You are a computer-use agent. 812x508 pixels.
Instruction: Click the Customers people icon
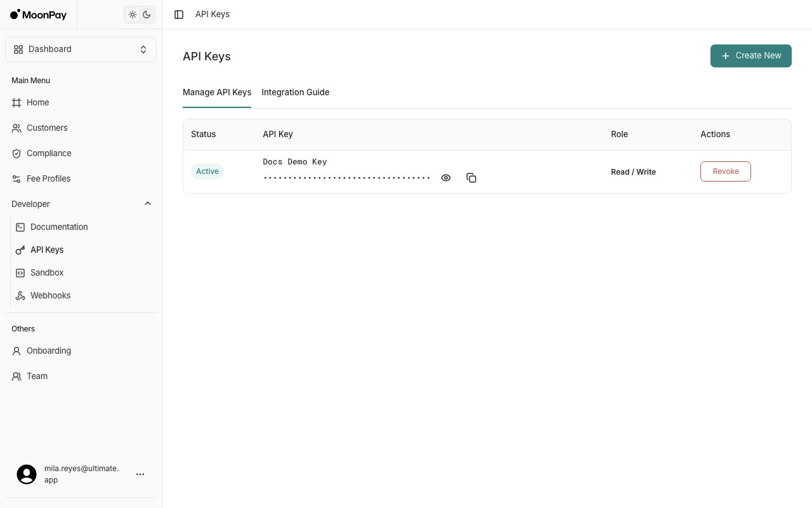click(x=16, y=128)
